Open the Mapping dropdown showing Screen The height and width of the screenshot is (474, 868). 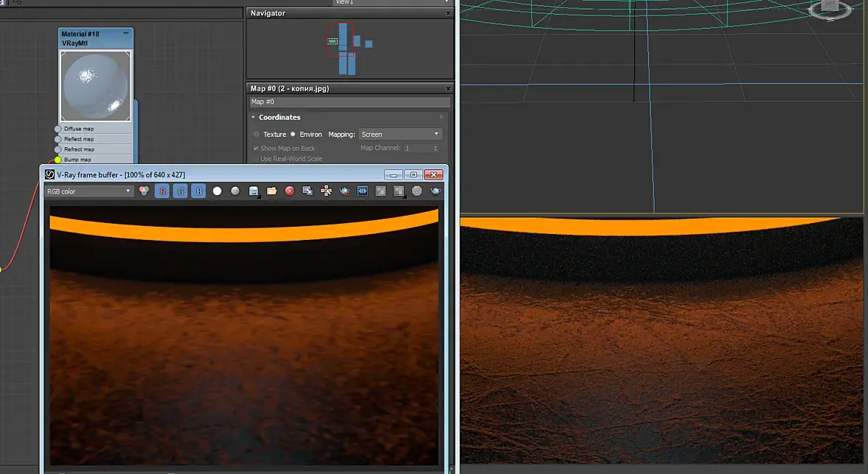click(x=400, y=135)
